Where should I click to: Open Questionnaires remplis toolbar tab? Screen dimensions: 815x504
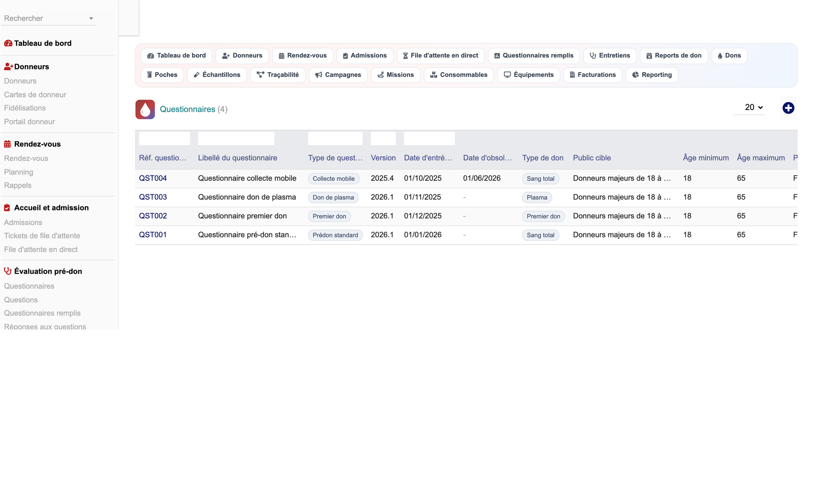click(x=534, y=56)
